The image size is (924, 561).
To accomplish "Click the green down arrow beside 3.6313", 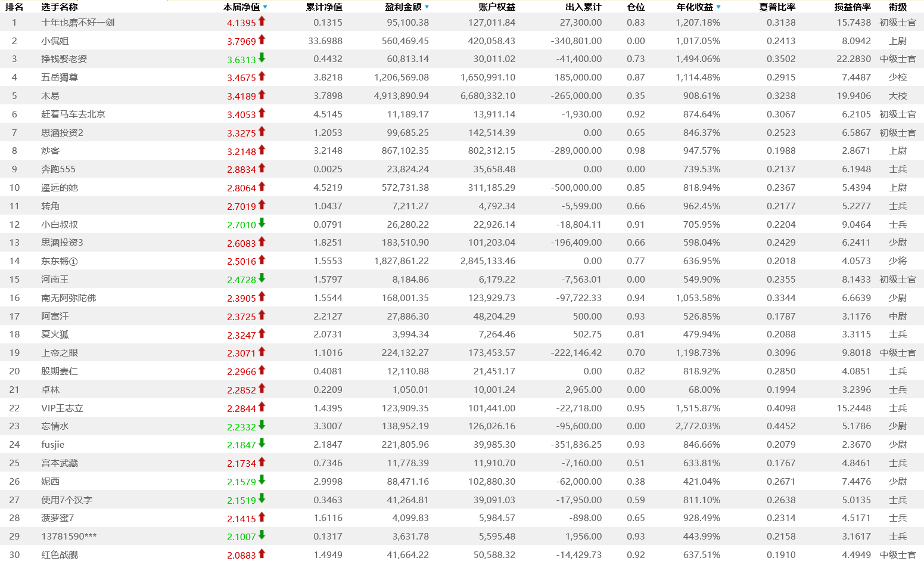I will [262, 58].
